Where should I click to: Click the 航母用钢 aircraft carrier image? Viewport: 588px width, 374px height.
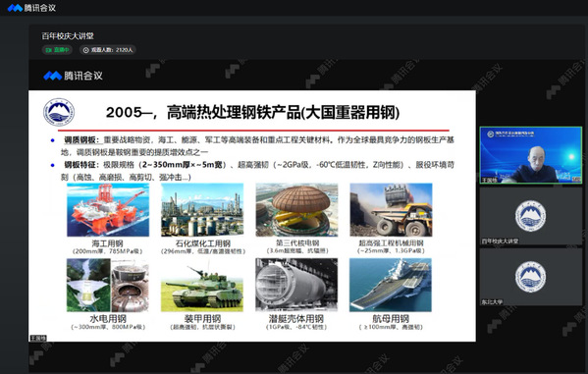pos(391,285)
